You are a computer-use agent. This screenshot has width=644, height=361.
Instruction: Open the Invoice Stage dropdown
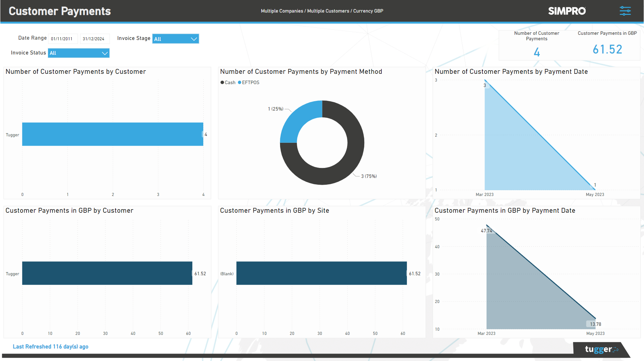(175, 39)
